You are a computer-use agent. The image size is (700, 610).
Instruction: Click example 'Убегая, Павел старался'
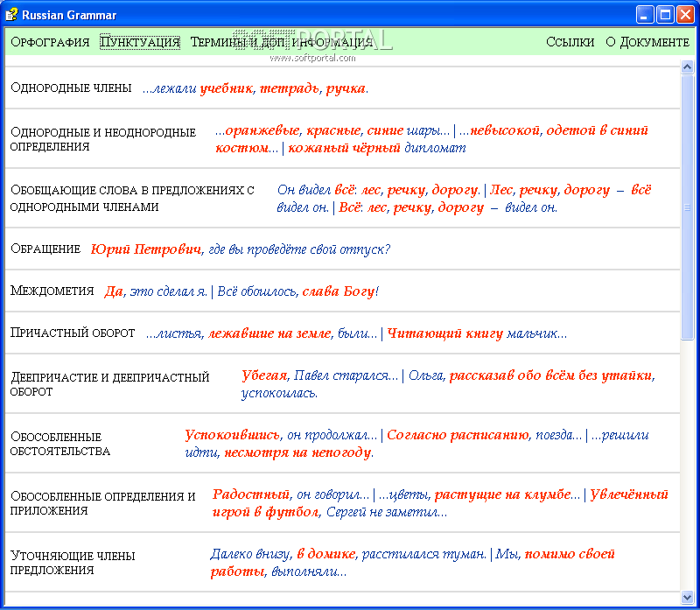(x=315, y=375)
